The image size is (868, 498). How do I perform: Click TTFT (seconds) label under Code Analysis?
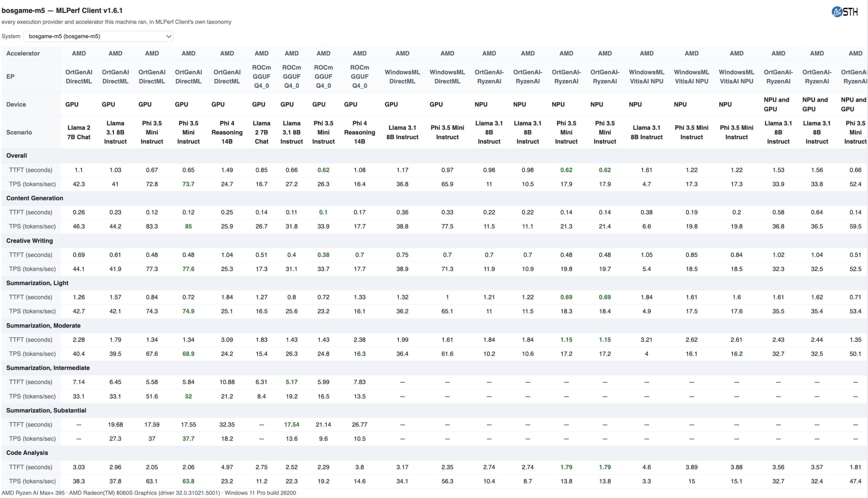pyautogui.click(x=31, y=467)
